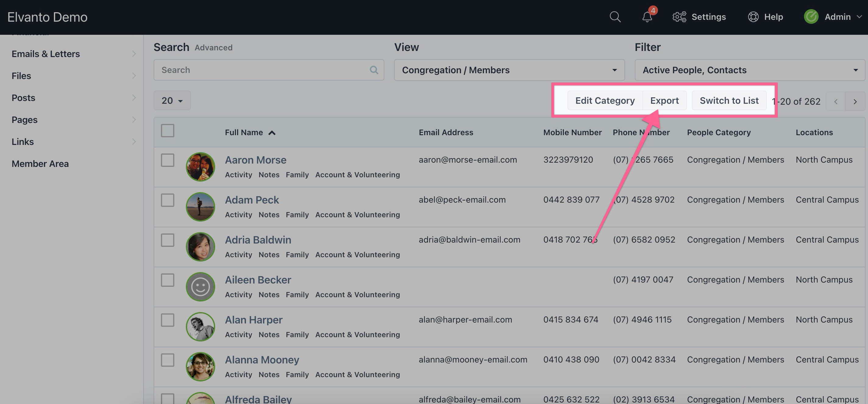Open Adria Baldwin's name link

point(258,240)
